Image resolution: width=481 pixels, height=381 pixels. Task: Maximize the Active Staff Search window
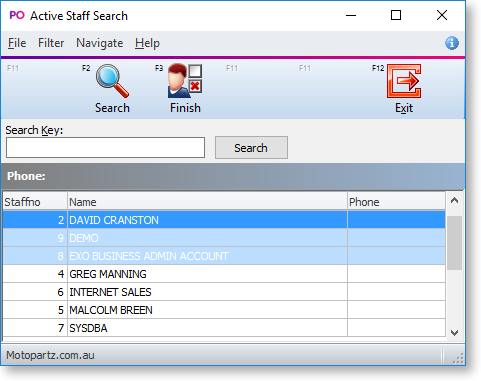[396, 15]
